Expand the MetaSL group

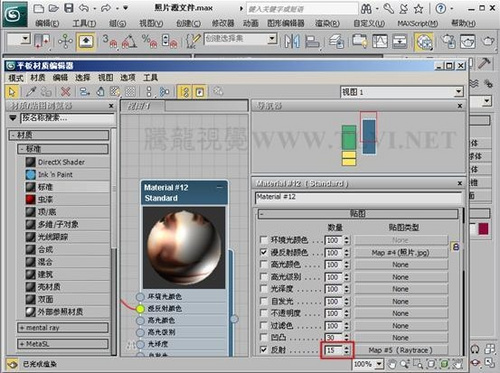[x=63, y=344]
